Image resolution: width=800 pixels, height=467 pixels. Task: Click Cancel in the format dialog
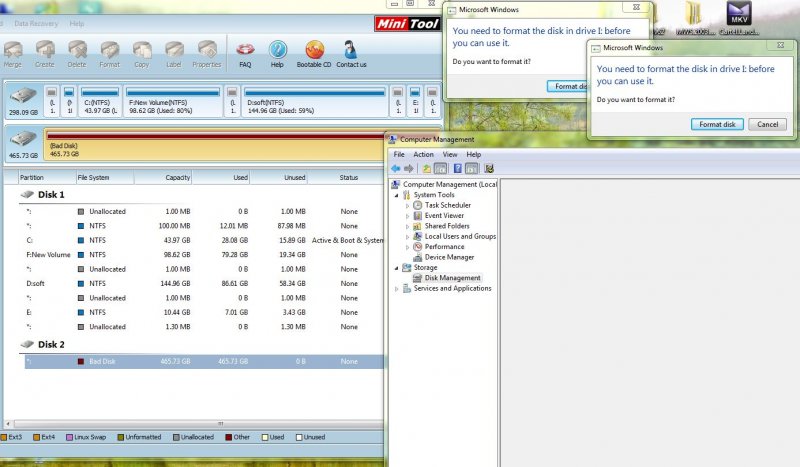point(767,125)
